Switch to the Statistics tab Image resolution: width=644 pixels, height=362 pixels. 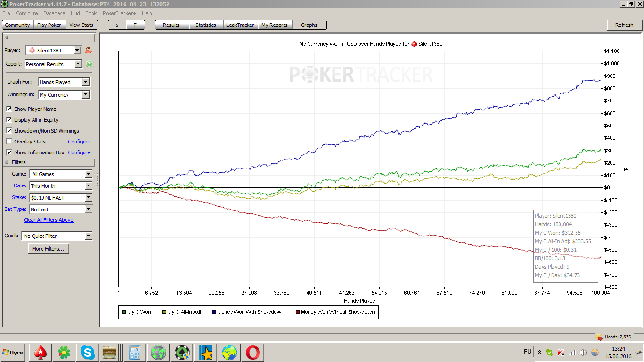pyautogui.click(x=206, y=25)
